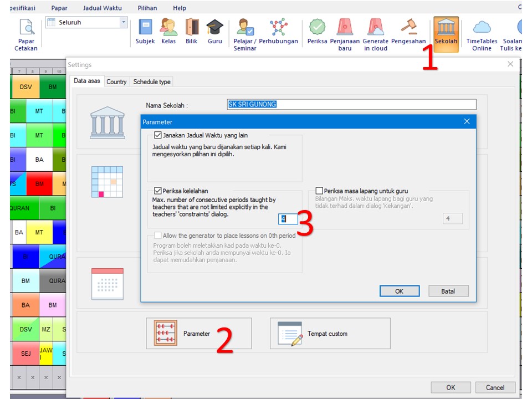Enable Periksa masa lapang untuk guru
The width and height of the screenshot is (532, 399).
319,191
